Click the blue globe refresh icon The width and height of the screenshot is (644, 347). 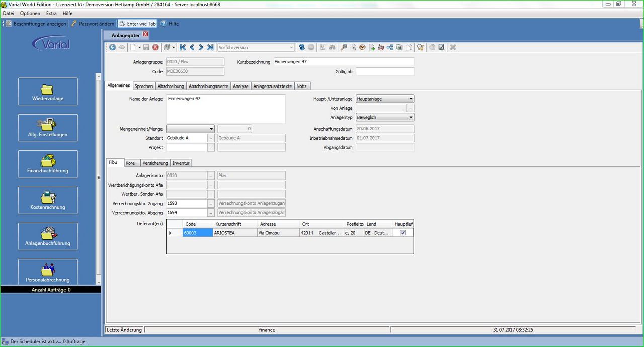coord(302,47)
